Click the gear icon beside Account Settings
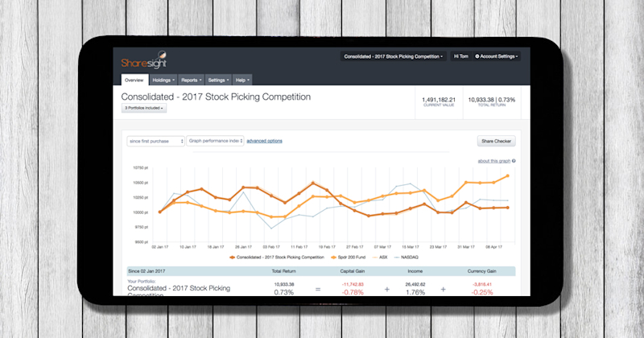The width and height of the screenshot is (644, 338). click(477, 56)
